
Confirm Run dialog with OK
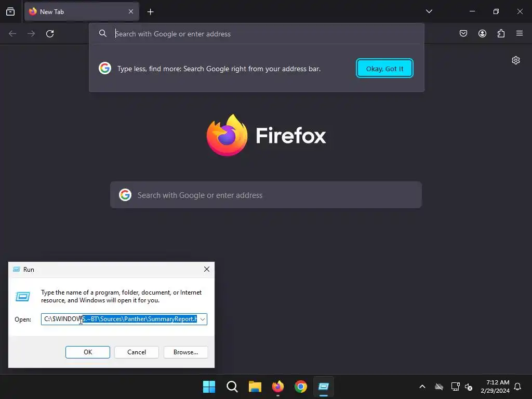coord(87,352)
